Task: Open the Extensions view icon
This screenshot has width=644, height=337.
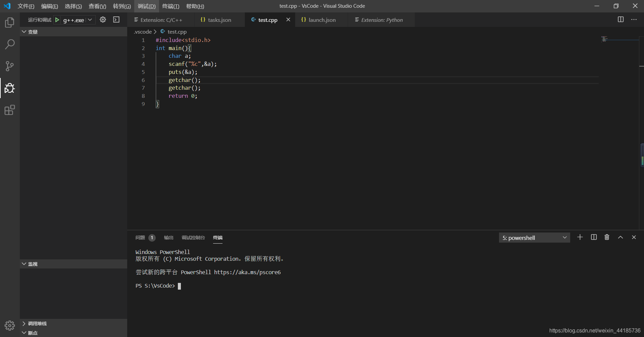Action: pyautogui.click(x=10, y=110)
